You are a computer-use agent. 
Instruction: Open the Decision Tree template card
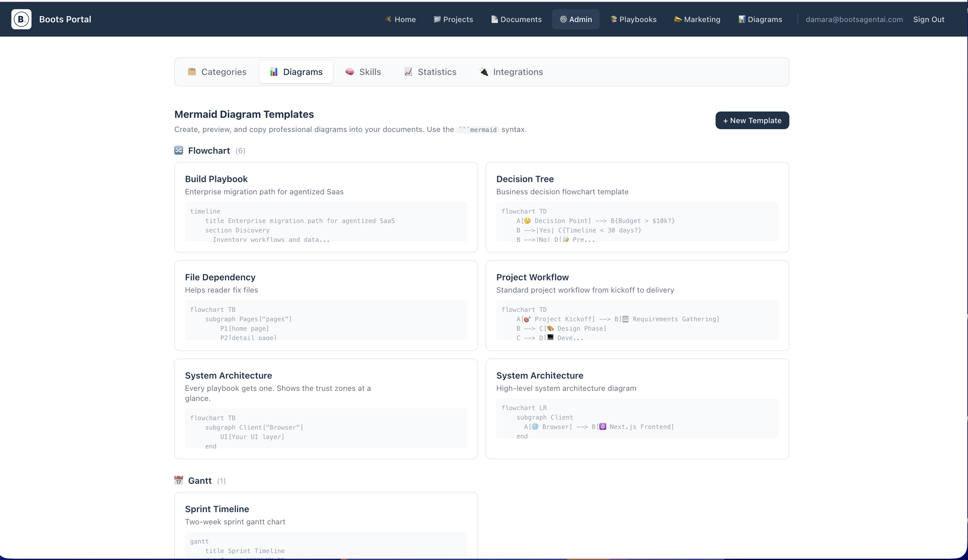tap(637, 207)
